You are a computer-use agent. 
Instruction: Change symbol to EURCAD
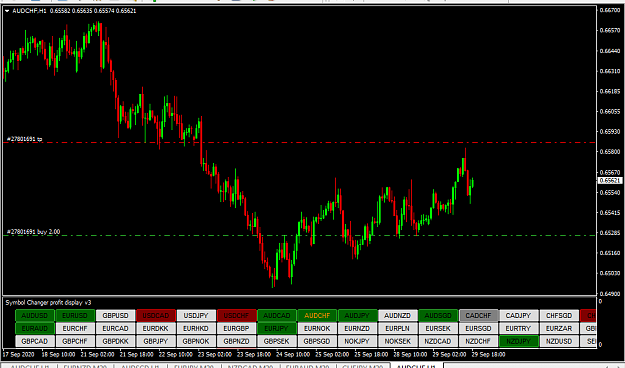(116, 329)
